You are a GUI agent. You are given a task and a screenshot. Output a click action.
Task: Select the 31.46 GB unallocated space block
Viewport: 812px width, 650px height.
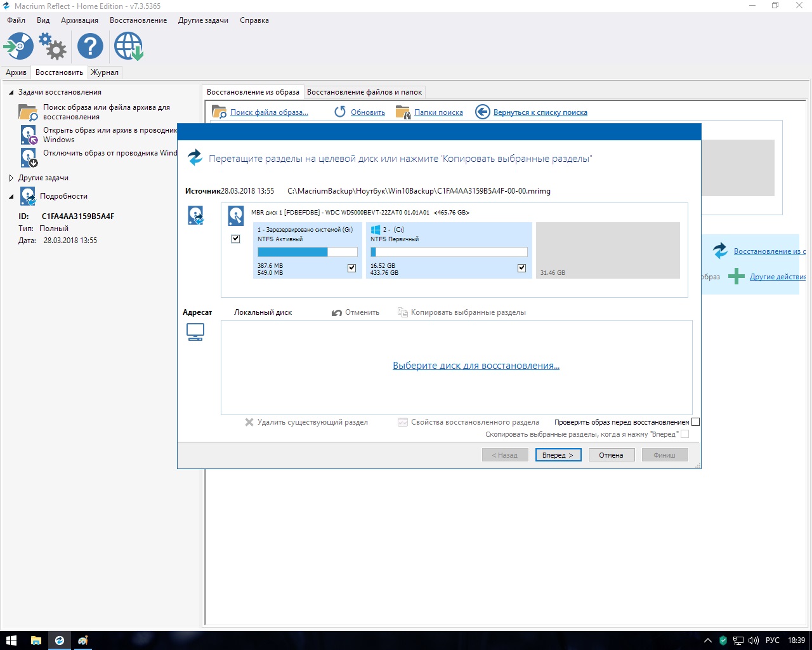[x=608, y=250]
